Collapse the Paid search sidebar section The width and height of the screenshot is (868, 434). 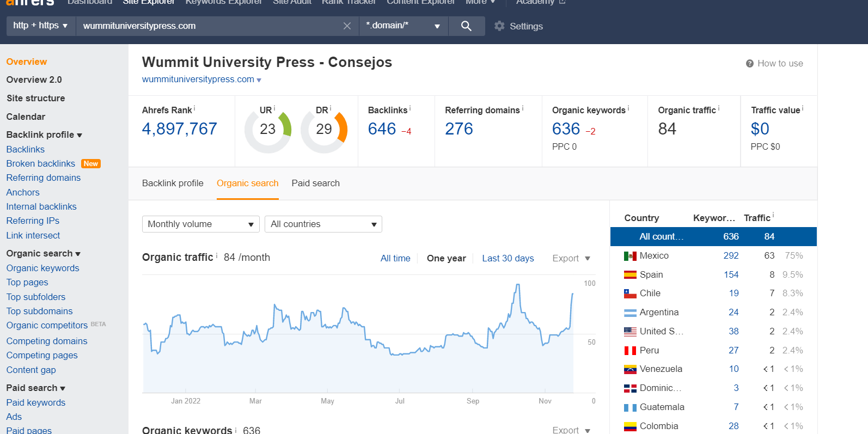click(36, 388)
